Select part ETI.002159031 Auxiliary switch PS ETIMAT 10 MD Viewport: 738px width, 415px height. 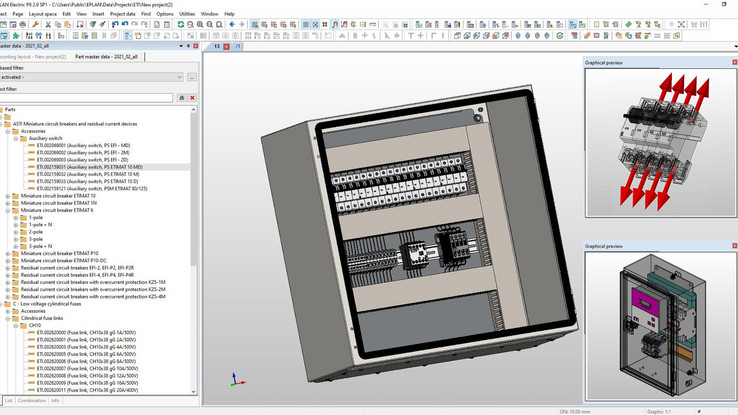point(89,167)
